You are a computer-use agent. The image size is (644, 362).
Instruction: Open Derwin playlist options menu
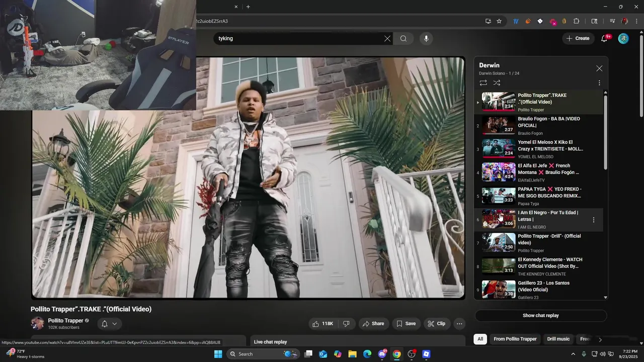coord(599,83)
